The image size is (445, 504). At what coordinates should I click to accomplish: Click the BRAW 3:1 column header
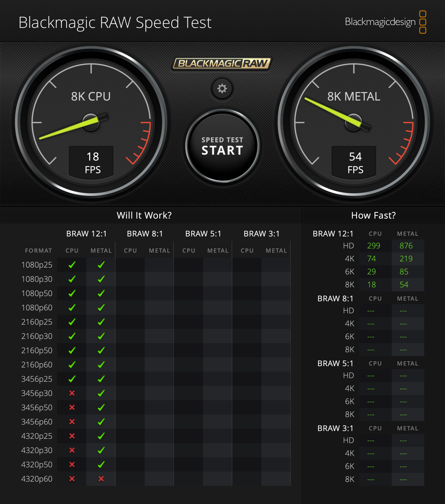tap(262, 234)
